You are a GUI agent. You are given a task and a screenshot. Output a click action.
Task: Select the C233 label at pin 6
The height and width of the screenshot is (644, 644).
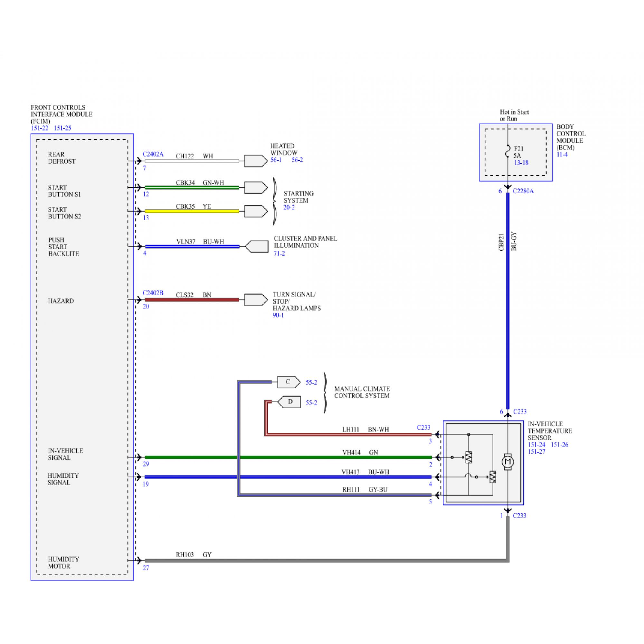tap(520, 412)
